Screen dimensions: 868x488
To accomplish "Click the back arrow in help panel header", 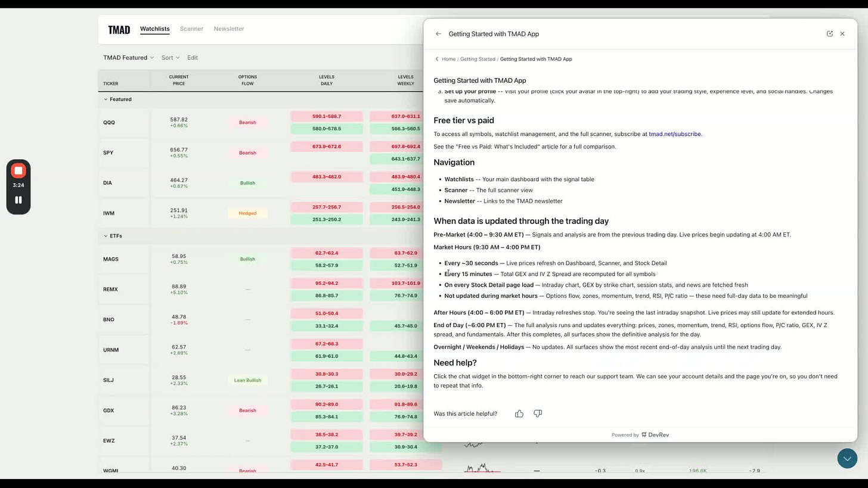I will point(438,34).
